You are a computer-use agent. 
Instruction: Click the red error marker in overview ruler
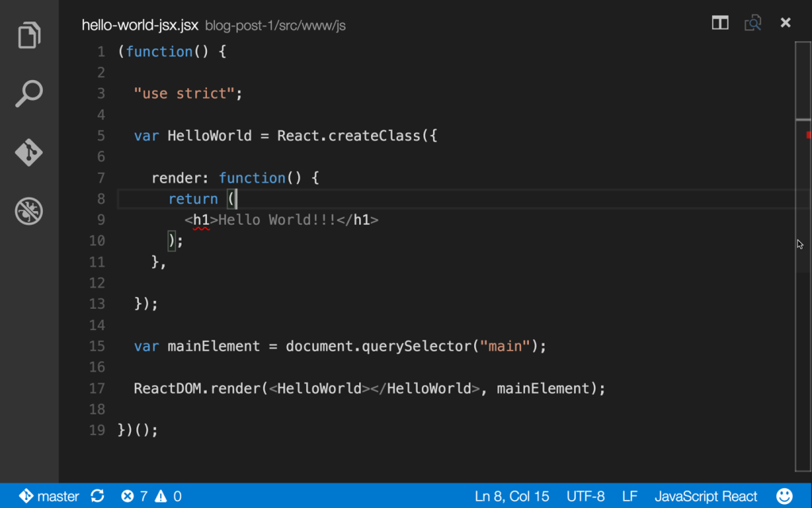point(808,135)
